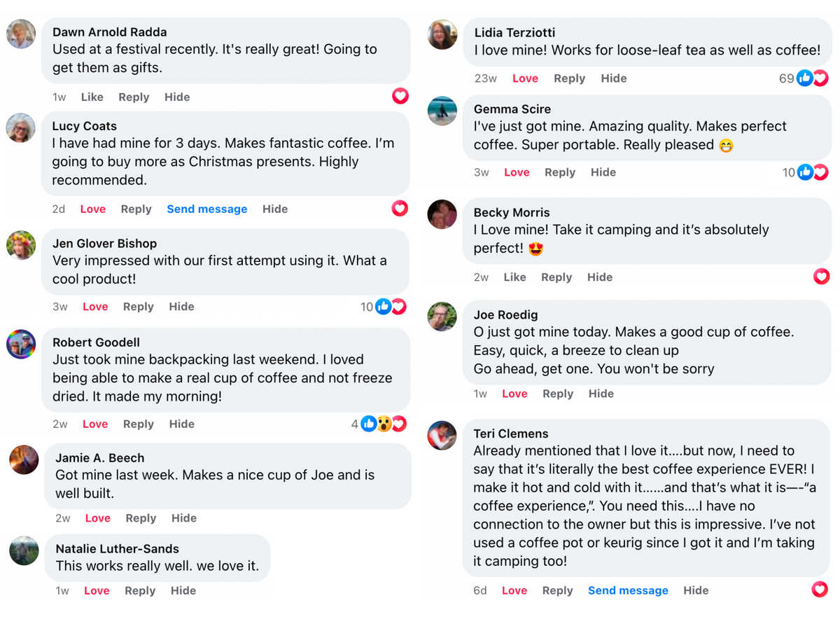Send message to Lucy Coats
The image size is (840, 624).
click(x=206, y=209)
